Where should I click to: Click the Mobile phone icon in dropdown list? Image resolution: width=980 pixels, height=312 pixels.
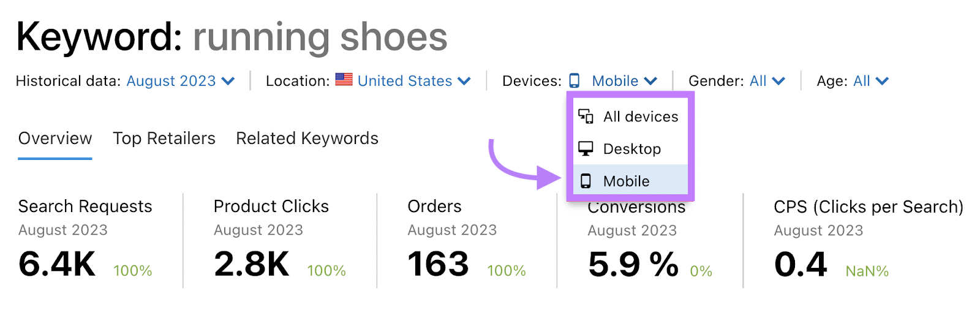pos(586,181)
